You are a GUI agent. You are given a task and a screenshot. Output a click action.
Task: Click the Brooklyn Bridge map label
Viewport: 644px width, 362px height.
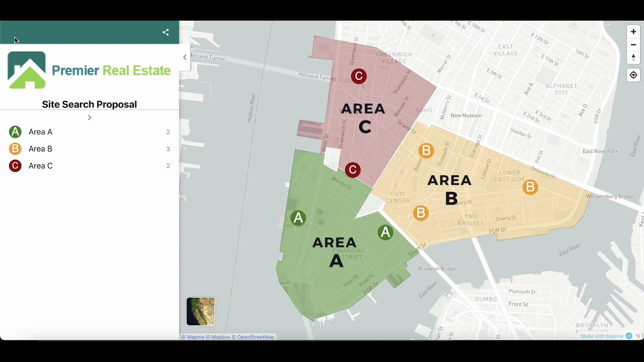(x=437, y=269)
